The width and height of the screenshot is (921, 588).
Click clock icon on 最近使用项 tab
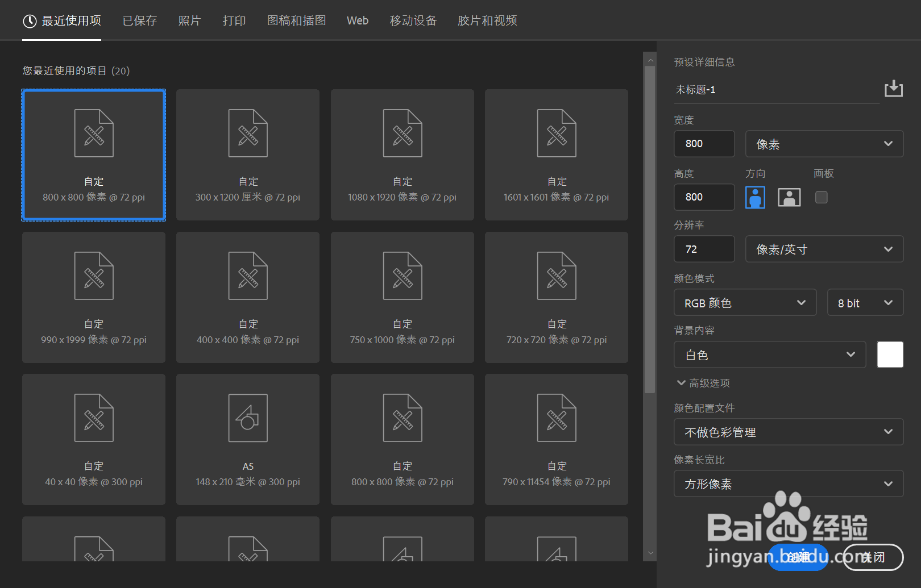coord(30,21)
